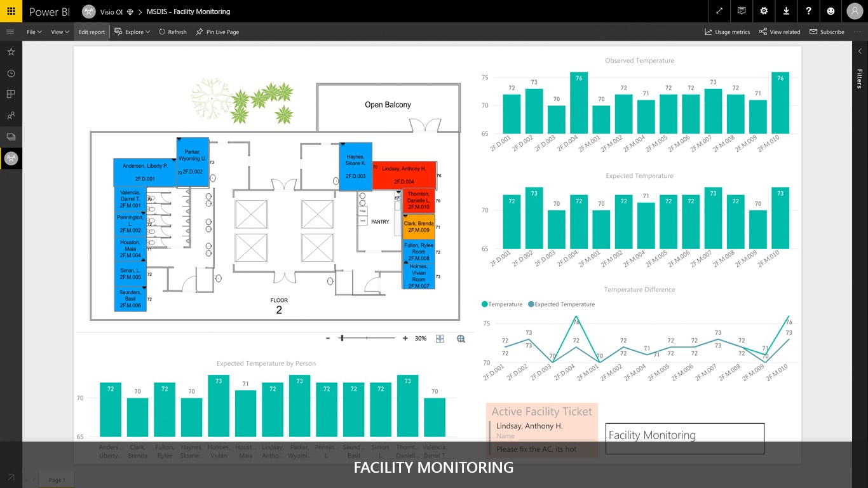868x488 pixels.
Task: Click Refresh button
Action: coord(173,32)
